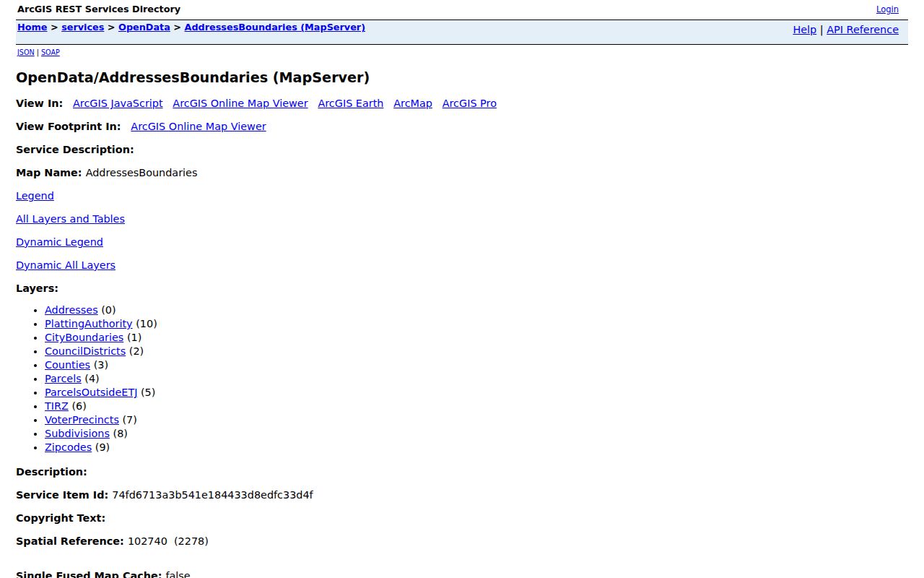The width and height of the screenshot is (924, 578).
Task: Open service in ArcMap
Action: 413,103
